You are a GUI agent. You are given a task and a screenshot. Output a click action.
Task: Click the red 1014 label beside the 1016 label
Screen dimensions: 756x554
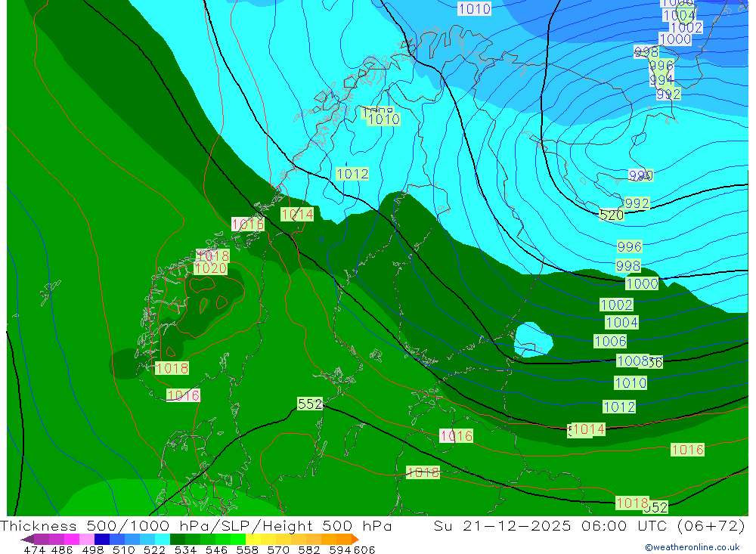297,215
